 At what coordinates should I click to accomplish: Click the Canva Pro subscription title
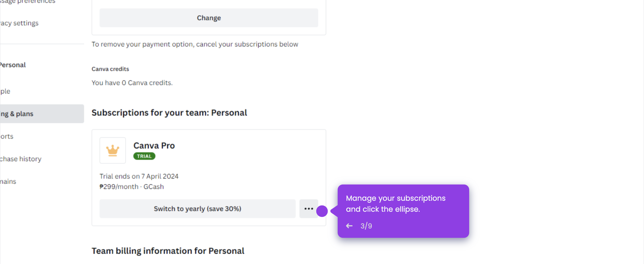pyautogui.click(x=154, y=146)
